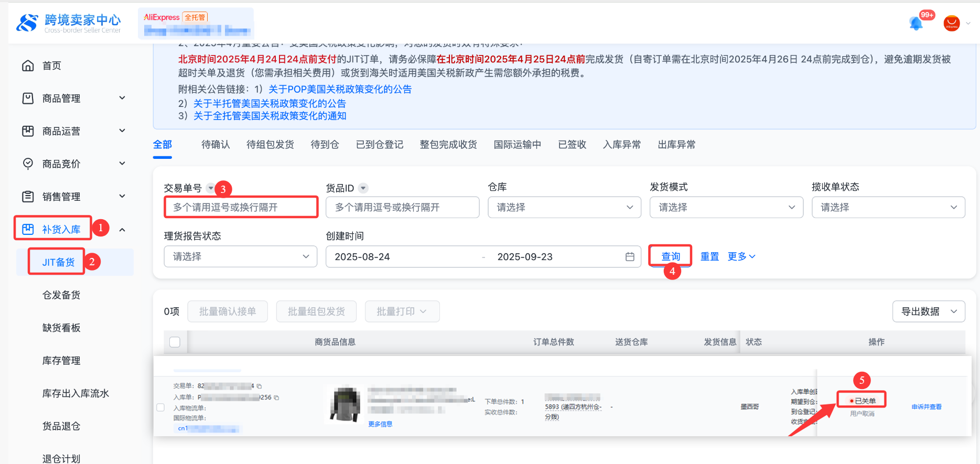This screenshot has width=980, height=464.
Task: Tick the checkbox for the 已关单 order row
Action: pos(160,407)
